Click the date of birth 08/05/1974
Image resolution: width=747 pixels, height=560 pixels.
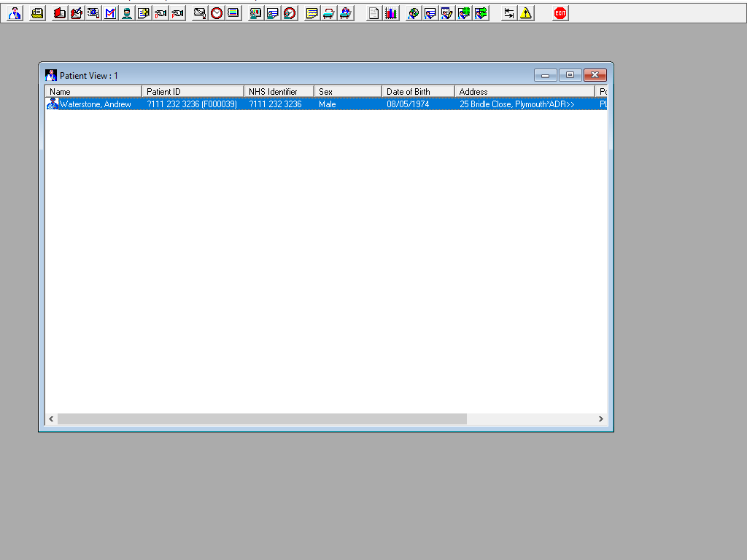408,104
